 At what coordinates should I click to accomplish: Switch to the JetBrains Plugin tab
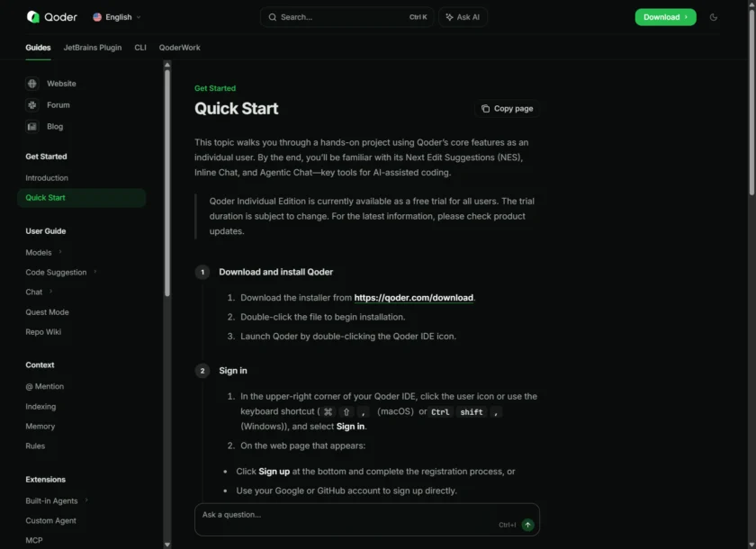pyautogui.click(x=93, y=48)
